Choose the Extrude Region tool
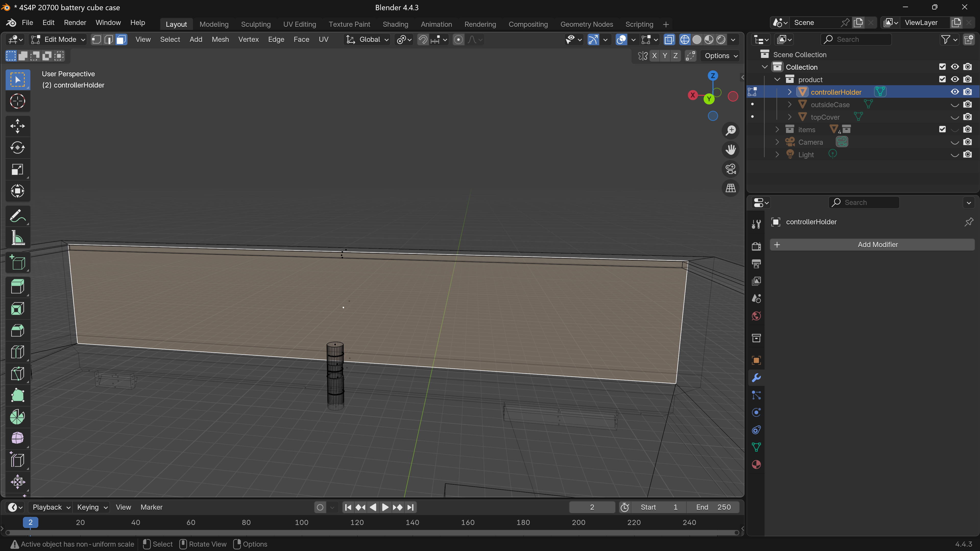980x551 pixels. tap(17, 287)
